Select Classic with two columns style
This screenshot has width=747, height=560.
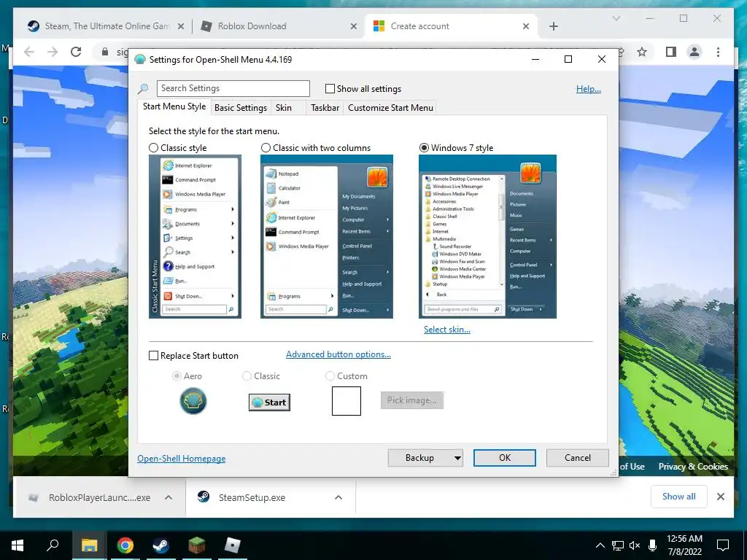click(x=266, y=147)
